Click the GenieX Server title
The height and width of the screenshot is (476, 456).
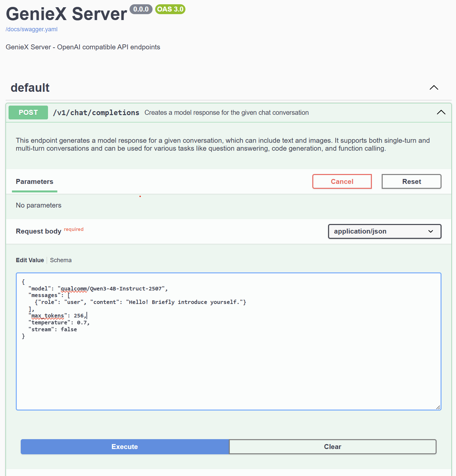pyautogui.click(x=66, y=14)
